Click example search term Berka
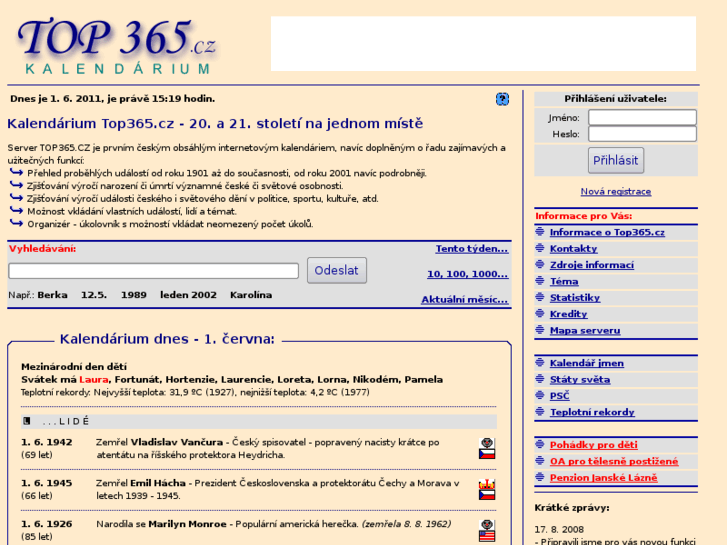The image size is (727, 545). click(x=52, y=295)
